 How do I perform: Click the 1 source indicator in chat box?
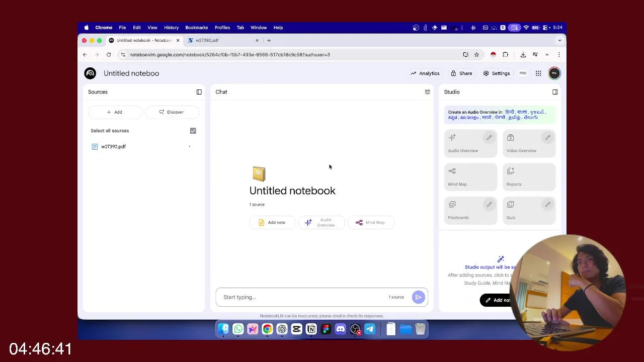click(396, 297)
